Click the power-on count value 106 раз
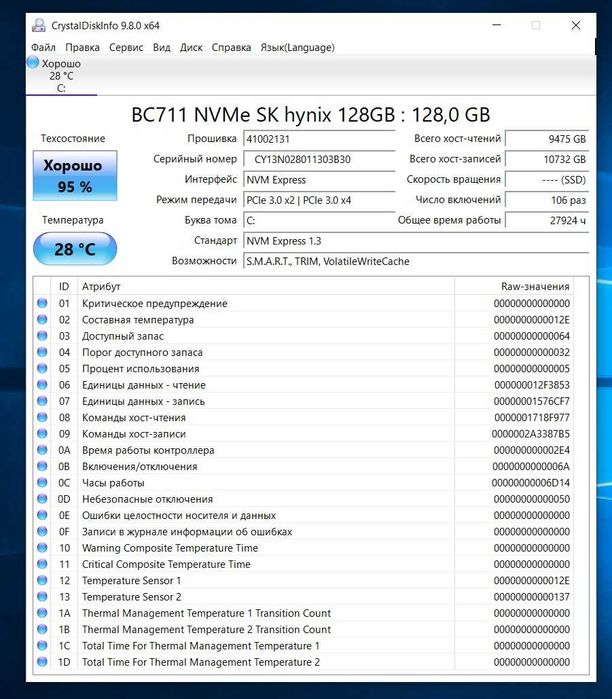The width and height of the screenshot is (612, 699). [x=546, y=200]
